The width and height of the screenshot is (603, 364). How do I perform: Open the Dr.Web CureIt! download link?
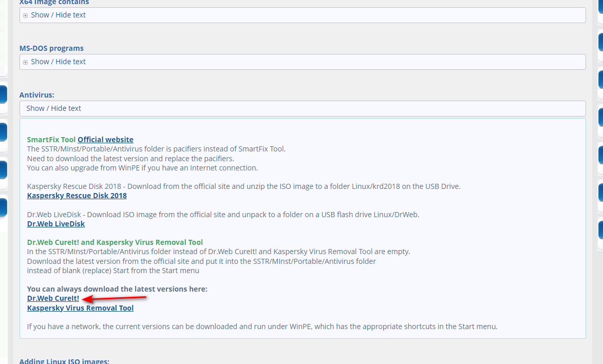coord(53,298)
